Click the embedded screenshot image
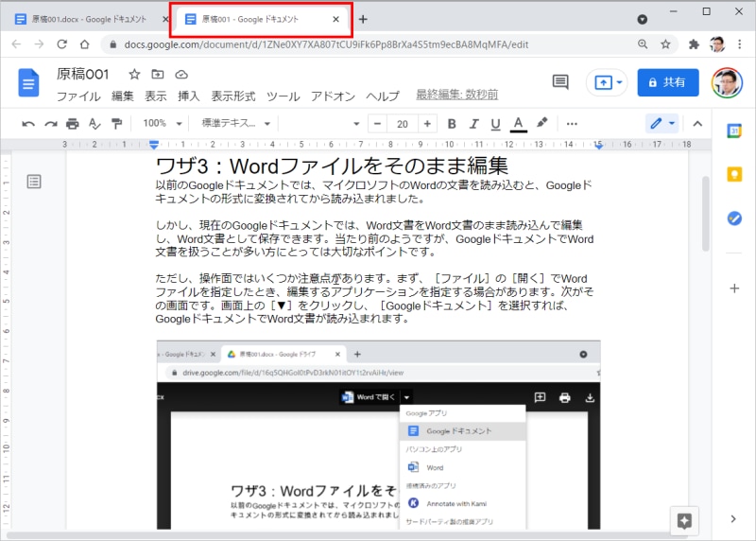 click(x=379, y=435)
